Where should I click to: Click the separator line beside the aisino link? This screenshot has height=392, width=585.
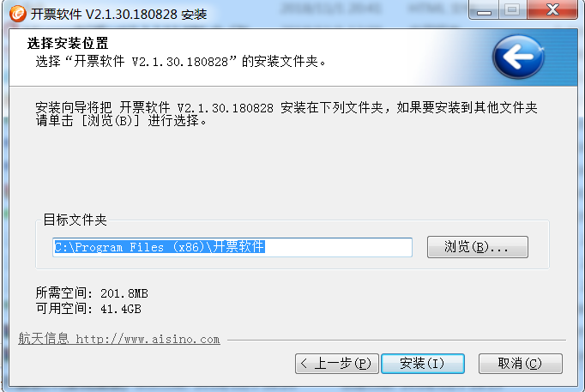pyautogui.click(x=396, y=341)
